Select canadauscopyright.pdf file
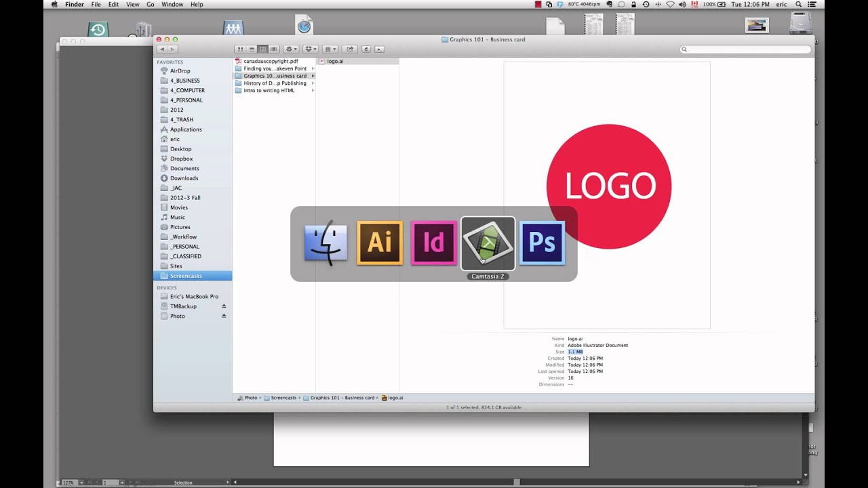This screenshot has width=868, height=488. tap(271, 61)
